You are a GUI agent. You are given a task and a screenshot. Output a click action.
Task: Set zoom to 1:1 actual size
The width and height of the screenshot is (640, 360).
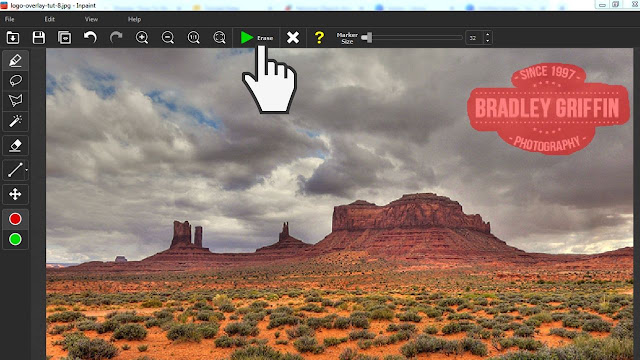(193, 38)
